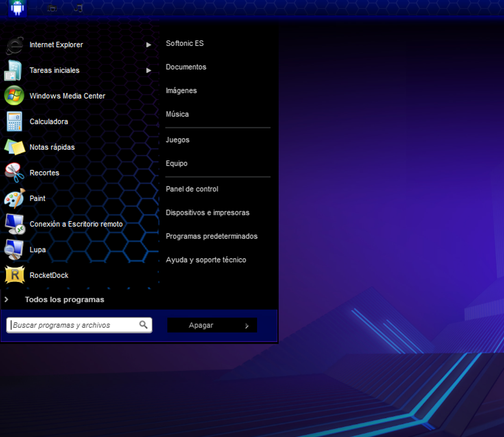Click the search magnifying glass icon
Image resolution: width=504 pixels, height=437 pixels.
tap(143, 325)
